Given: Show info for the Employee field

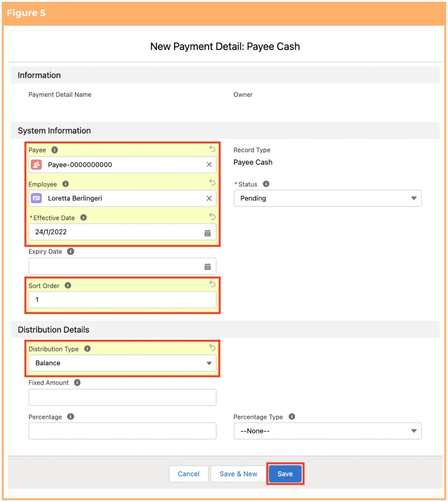Looking at the screenshot, I should (66, 184).
